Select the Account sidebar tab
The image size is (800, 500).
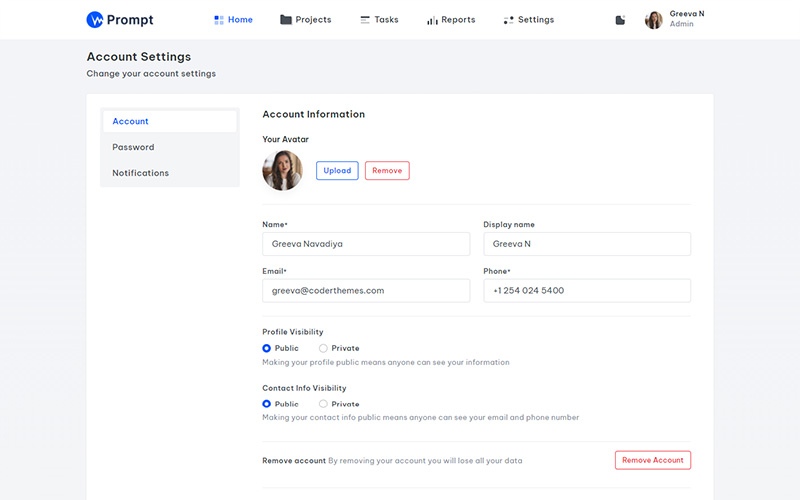(130, 121)
